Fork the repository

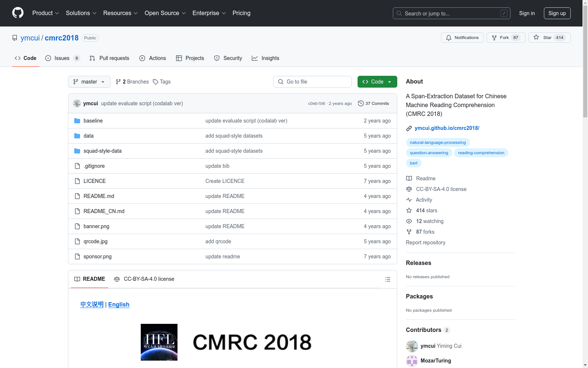tap(506, 38)
